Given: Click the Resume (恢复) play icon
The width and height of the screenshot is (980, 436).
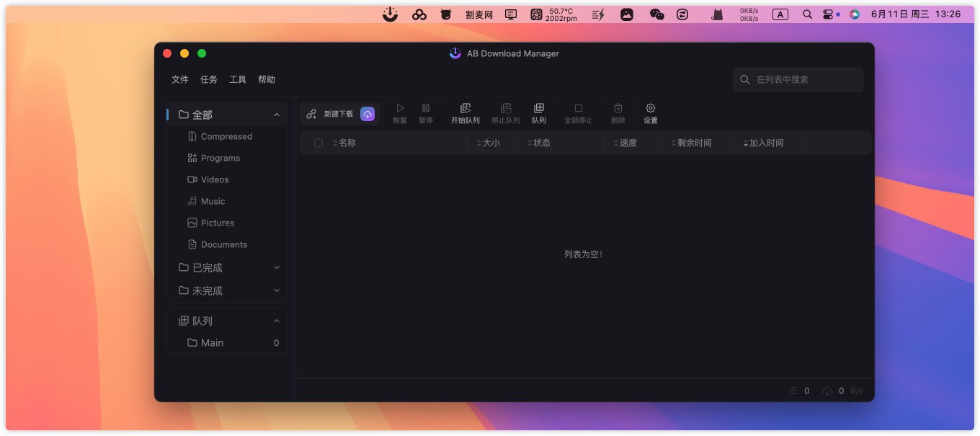Looking at the screenshot, I should click(x=400, y=108).
